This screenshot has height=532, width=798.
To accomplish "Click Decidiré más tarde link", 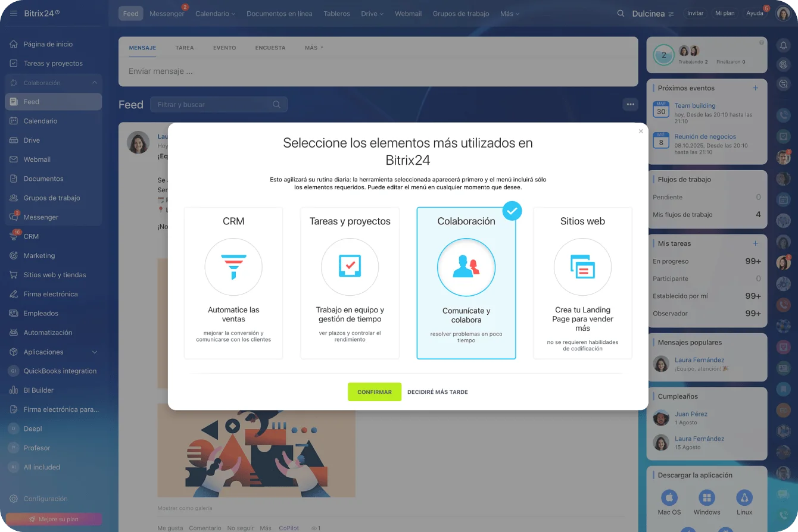I will click(x=437, y=392).
